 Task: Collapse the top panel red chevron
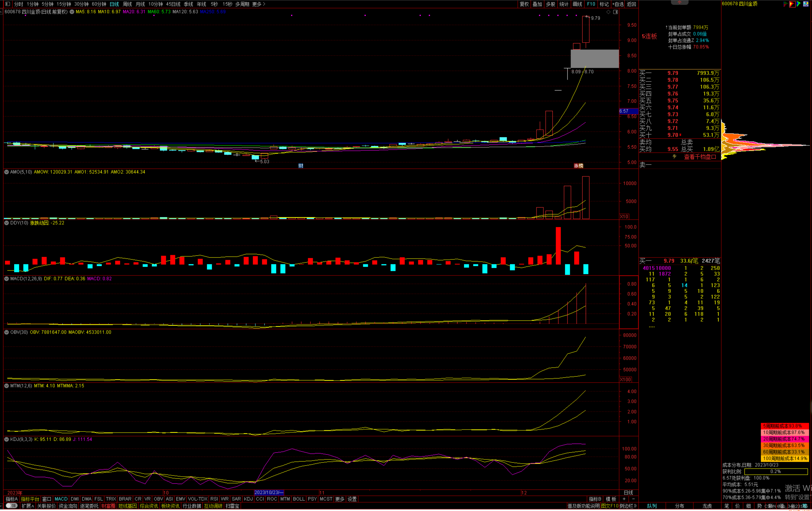pyautogui.click(x=679, y=2)
